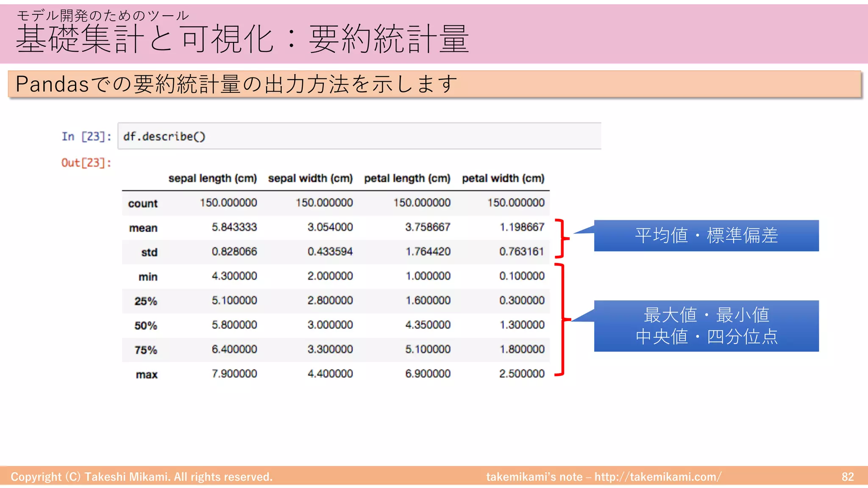The height and width of the screenshot is (488, 868).
Task: Click the 'min' row label
Action: (148, 277)
